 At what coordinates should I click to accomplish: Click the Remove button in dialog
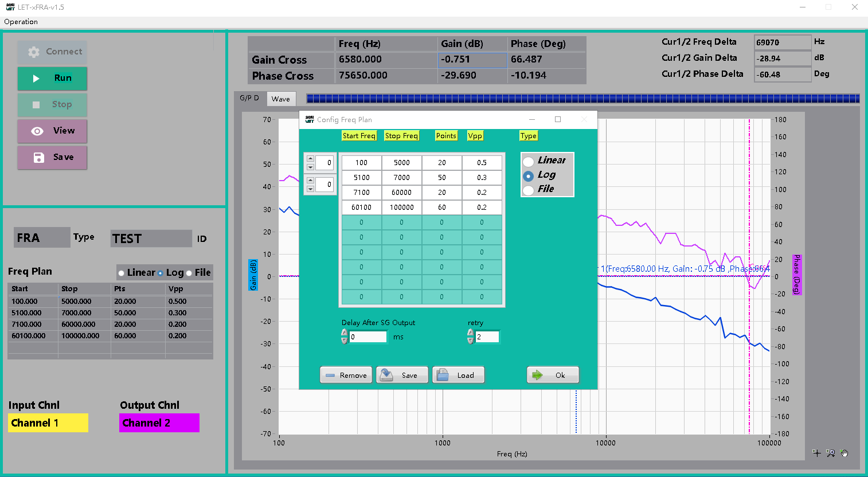point(346,375)
